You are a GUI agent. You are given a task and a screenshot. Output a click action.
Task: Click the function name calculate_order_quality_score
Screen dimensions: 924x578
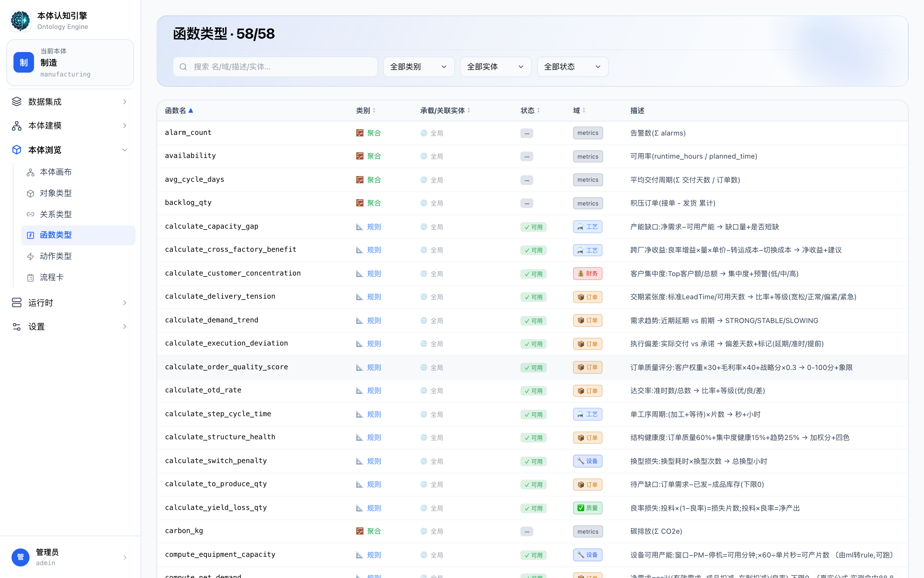pyautogui.click(x=227, y=367)
